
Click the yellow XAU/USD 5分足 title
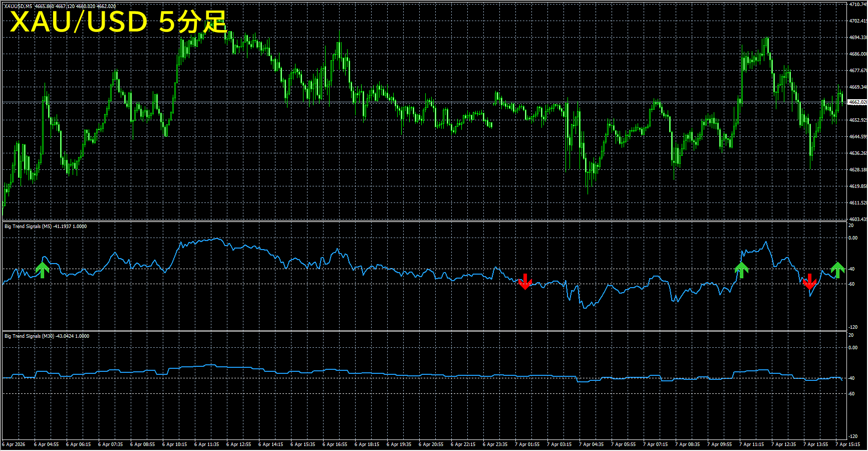pos(119,22)
